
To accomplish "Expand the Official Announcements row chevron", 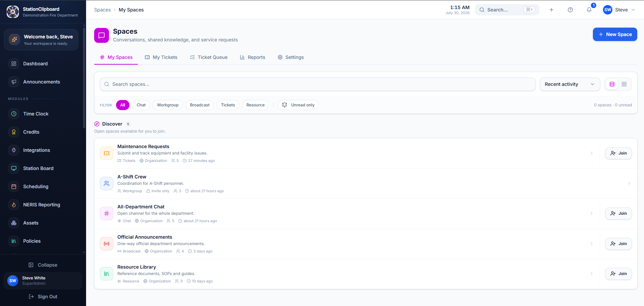I will [592, 244].
